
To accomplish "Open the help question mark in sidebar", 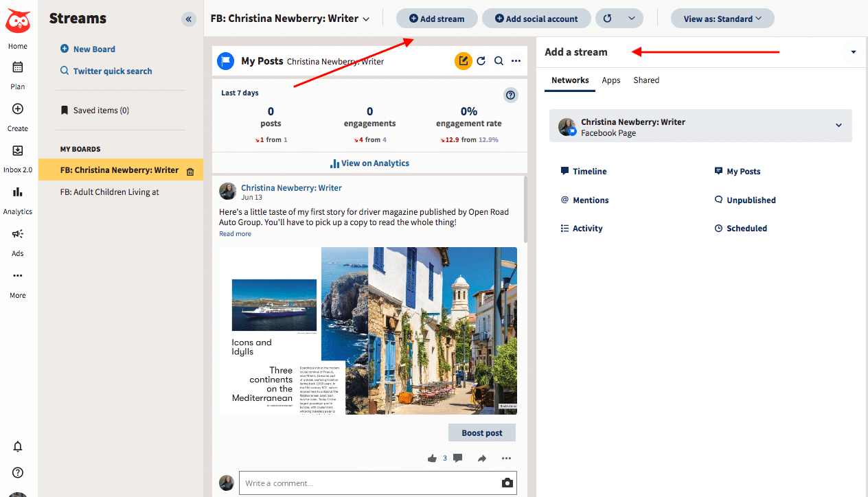I will [x=18, y=473].
